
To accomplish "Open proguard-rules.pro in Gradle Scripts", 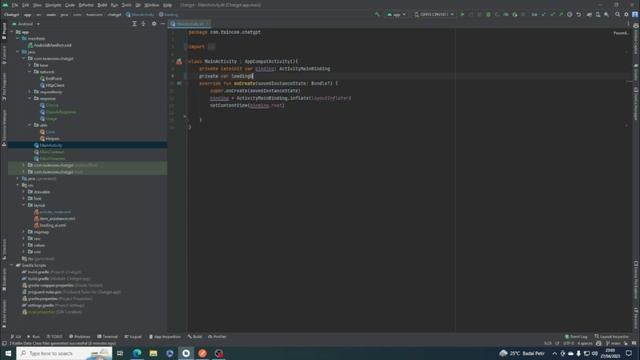I will click(71, 292).
